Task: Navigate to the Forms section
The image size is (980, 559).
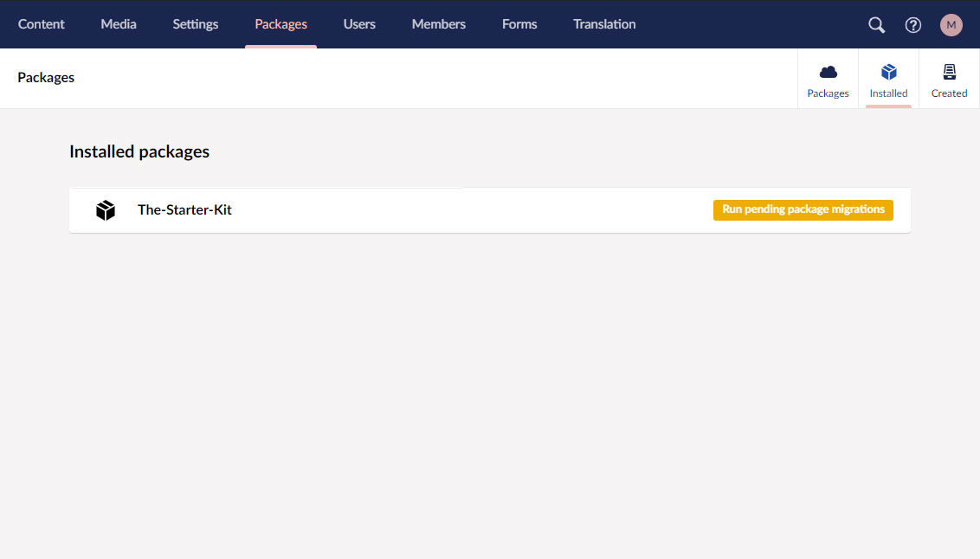Action: (519, 24)
